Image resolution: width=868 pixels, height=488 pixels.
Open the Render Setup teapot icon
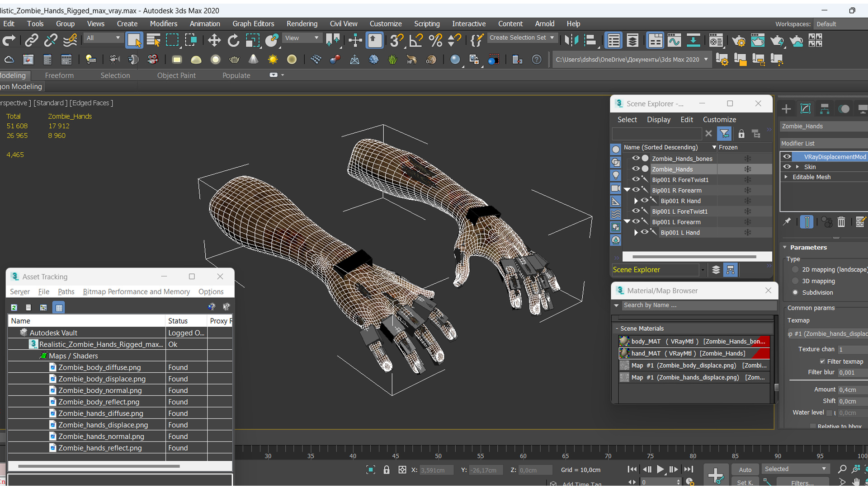(739, 41)
